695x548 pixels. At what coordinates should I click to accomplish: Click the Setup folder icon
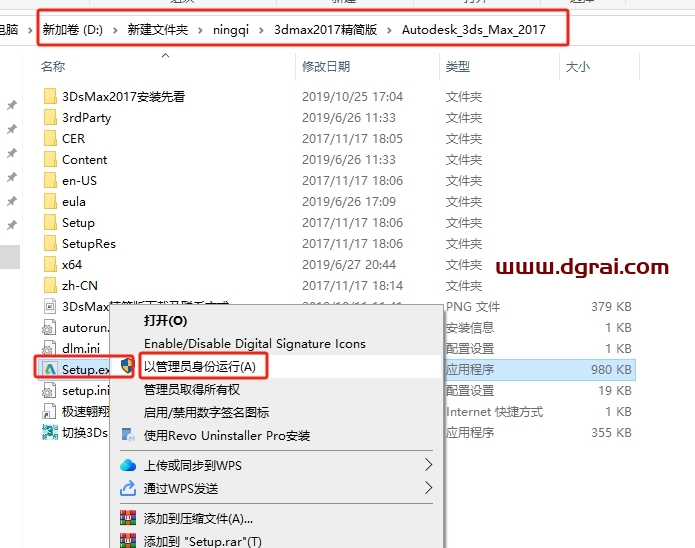tap(50, 223)
